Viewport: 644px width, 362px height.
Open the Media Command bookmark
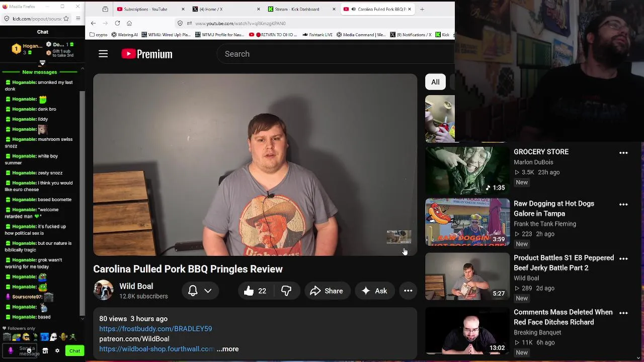coord(361,35)
